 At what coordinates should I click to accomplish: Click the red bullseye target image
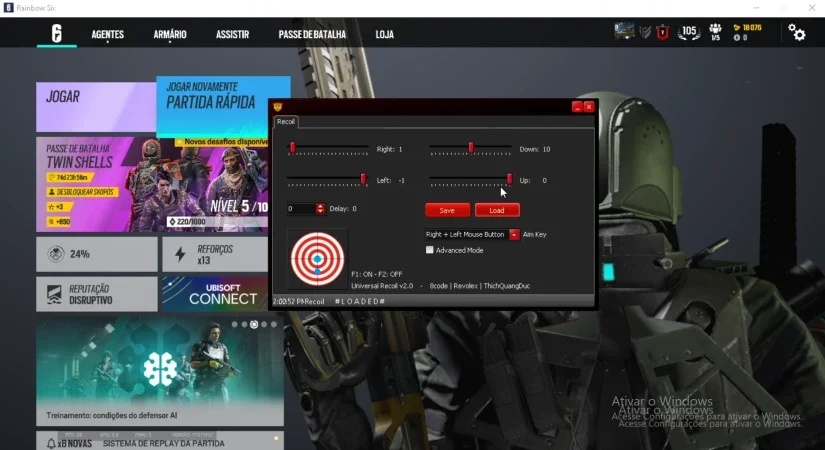coord(317,258)
